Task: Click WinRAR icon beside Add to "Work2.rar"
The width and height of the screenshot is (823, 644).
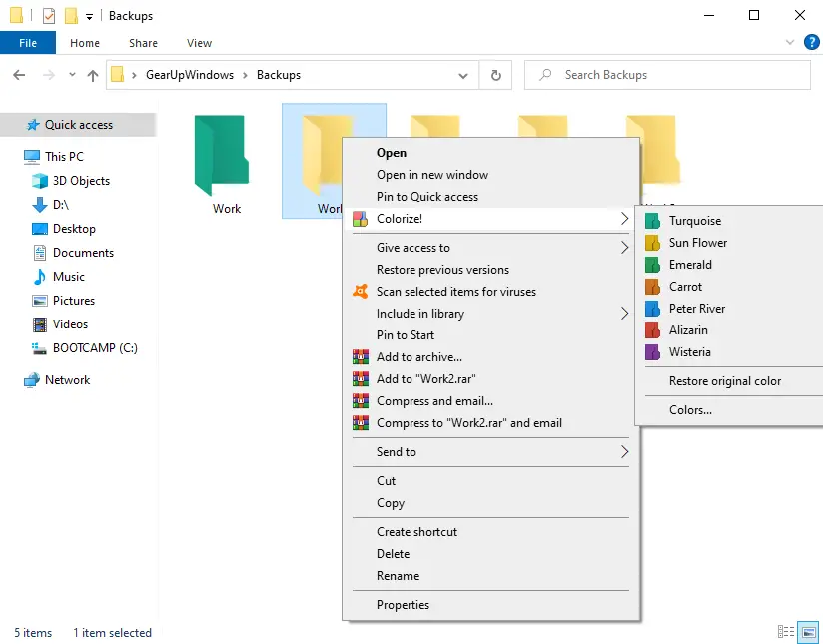Action: pos(360,379)
